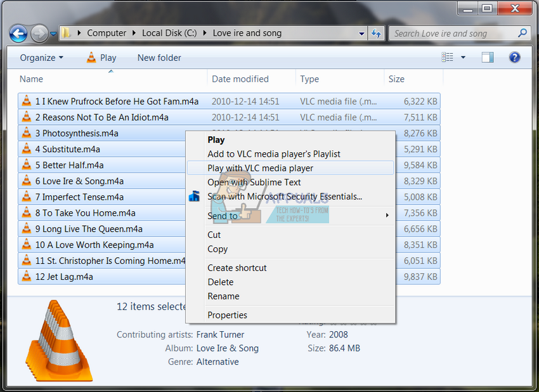
Task: Click the Computer breadcrumb
Action: tap(107, 33)
